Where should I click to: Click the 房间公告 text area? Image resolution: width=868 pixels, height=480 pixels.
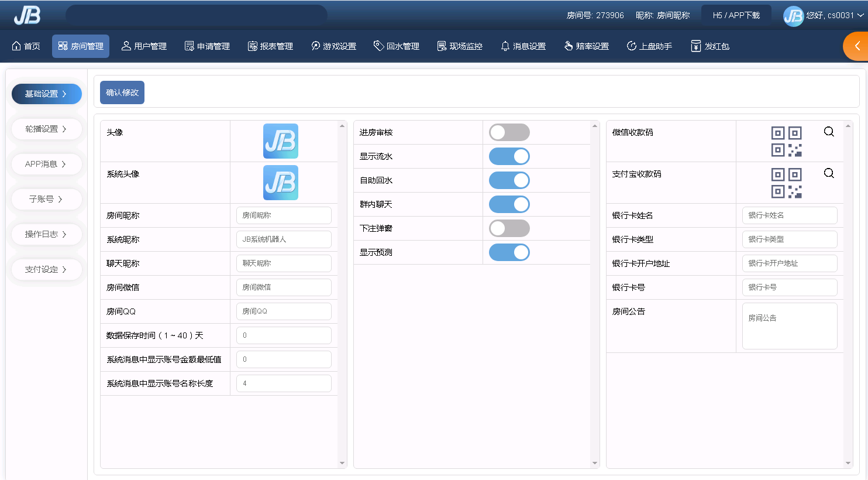tap(789, 326)
